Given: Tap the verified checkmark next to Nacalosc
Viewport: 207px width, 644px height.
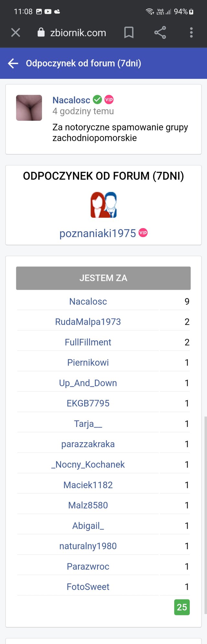Looking at the screenshot, I should tap(97, 100).
